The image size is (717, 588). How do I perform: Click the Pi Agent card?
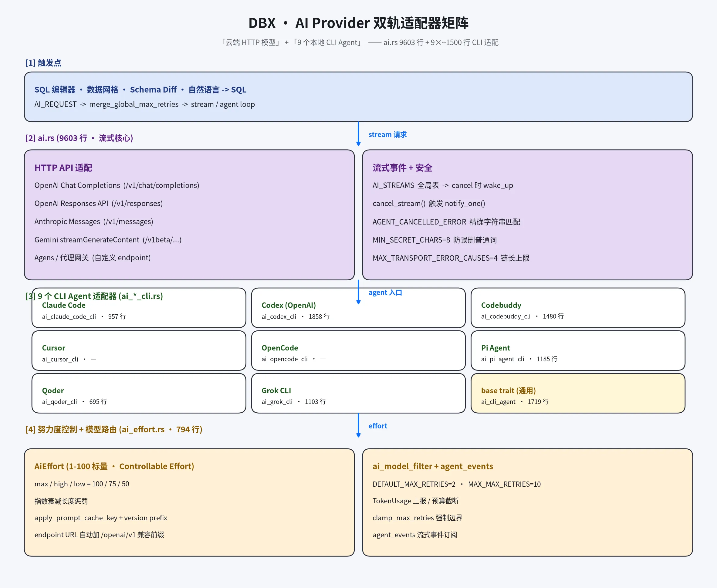point(578,350)
